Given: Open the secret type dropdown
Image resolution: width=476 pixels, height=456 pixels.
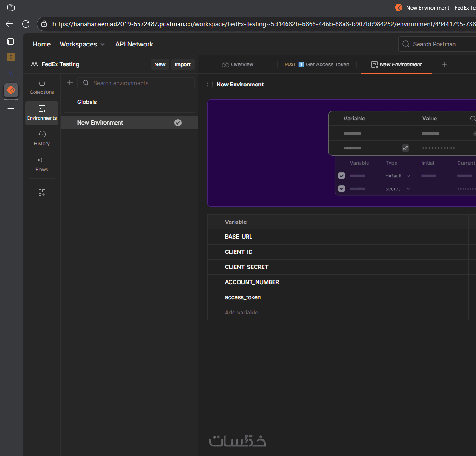Looking at the screenshot, I should pos(398,189).
